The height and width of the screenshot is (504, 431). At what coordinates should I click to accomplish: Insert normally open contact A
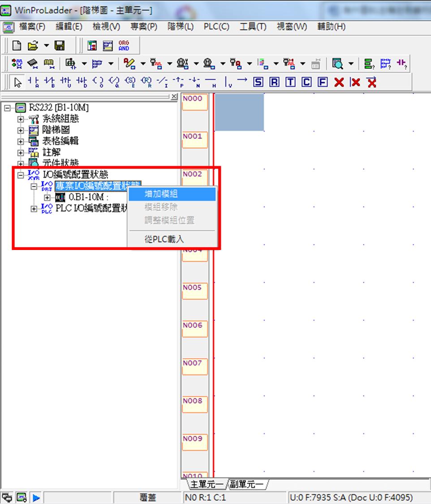click(34, 82)
